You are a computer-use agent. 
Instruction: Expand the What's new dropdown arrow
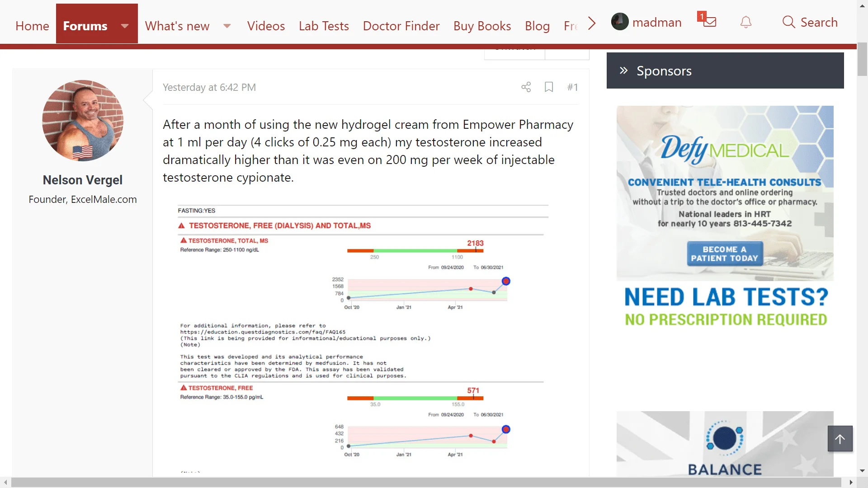tap(227, 26)
